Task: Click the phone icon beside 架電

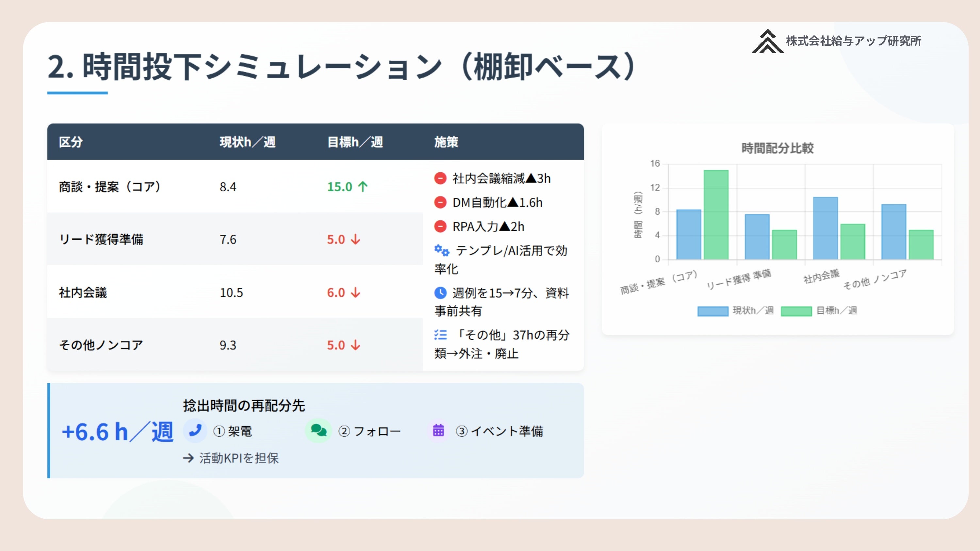Action: (195, 431)
